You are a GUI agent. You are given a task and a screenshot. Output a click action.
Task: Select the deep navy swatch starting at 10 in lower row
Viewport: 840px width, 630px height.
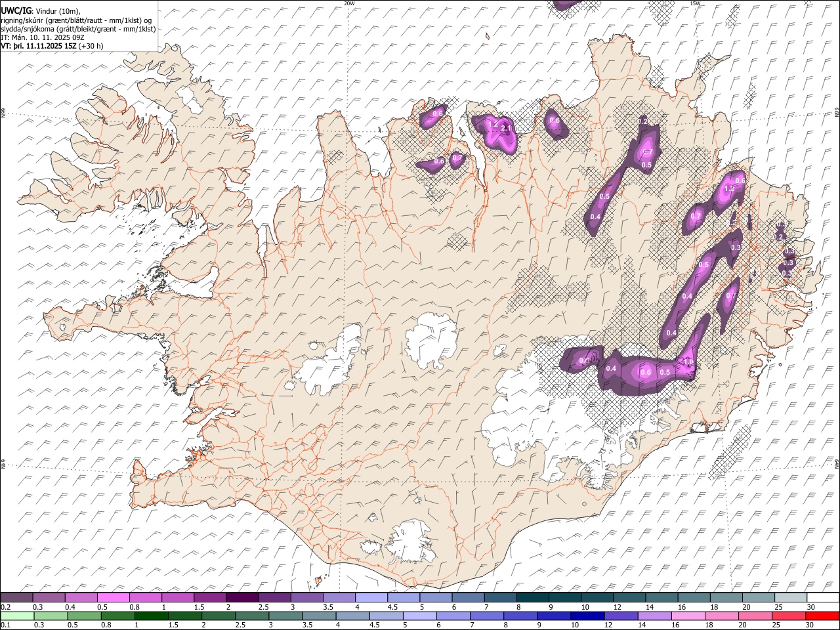587,616
